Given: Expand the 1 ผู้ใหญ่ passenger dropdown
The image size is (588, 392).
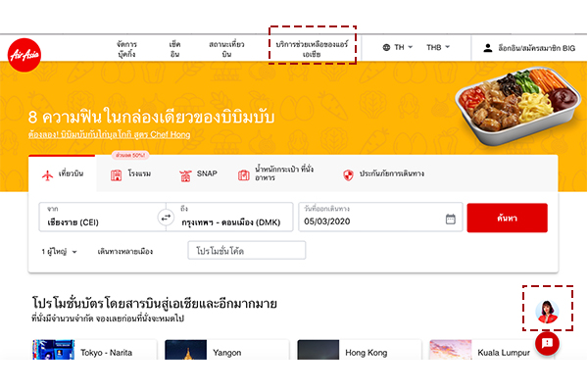Looking at the screenshot, I should click(x=59, y=251).
